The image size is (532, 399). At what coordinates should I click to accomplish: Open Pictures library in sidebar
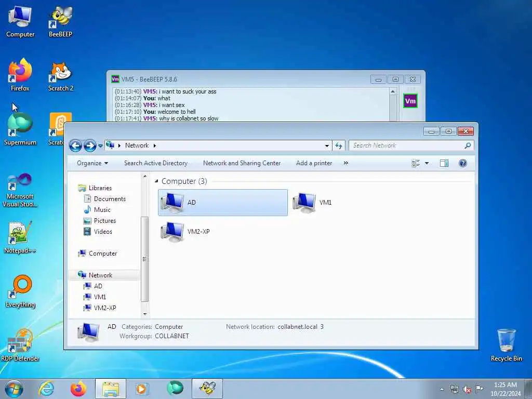point(105,220)
